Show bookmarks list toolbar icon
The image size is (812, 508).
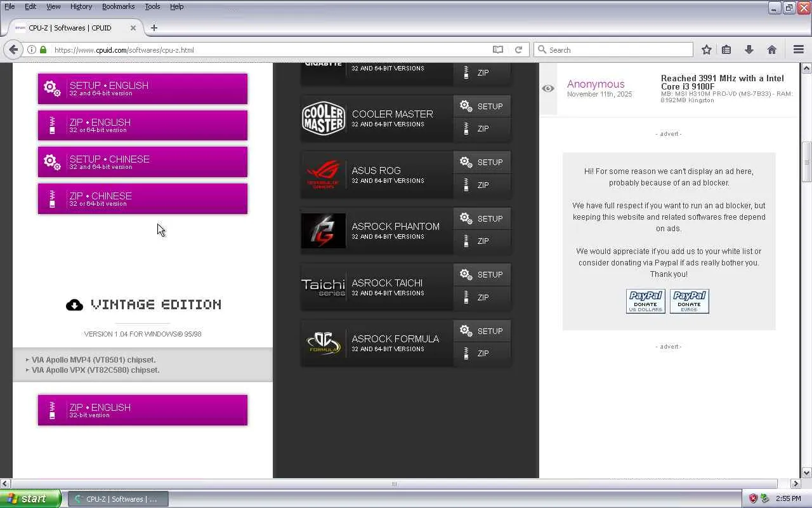[x=726, y=50]
